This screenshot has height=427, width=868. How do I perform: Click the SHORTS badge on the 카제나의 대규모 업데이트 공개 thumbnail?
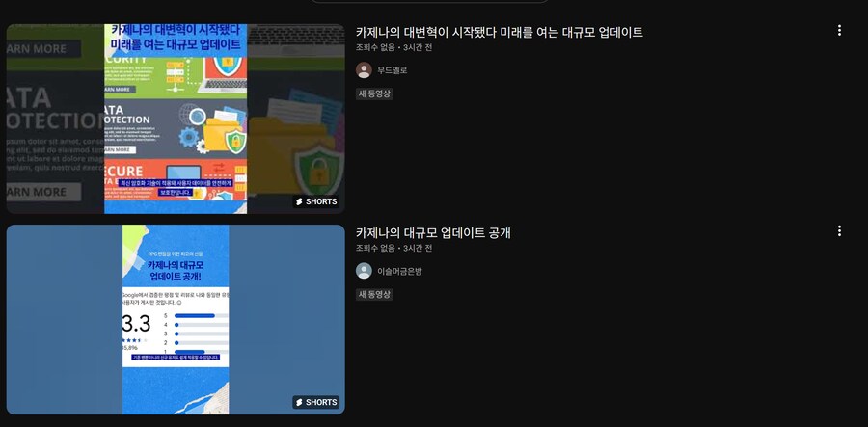tap(316, 402)
